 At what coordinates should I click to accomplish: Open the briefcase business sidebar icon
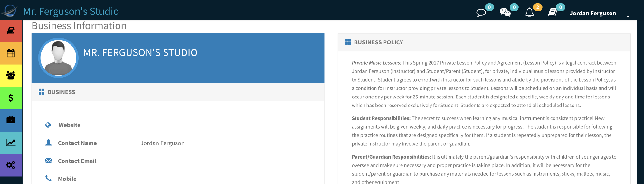tap(11, 120)
